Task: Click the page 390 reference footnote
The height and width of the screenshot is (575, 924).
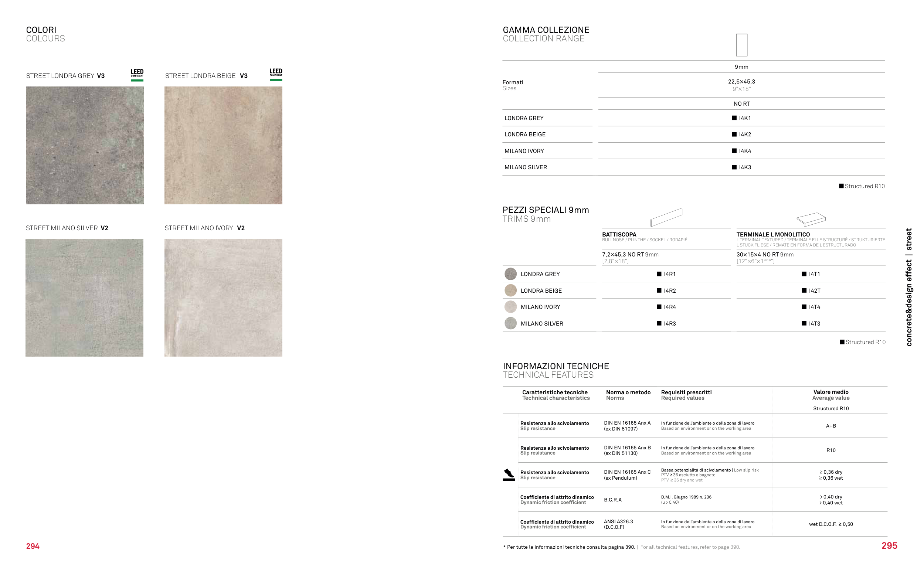Action: (621, 547)
